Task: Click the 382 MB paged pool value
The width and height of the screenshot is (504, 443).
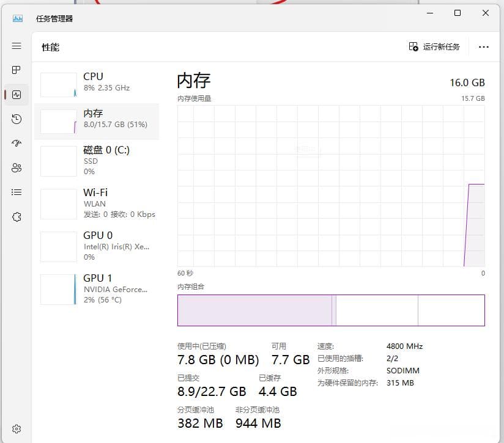Action: click(200, 423)
